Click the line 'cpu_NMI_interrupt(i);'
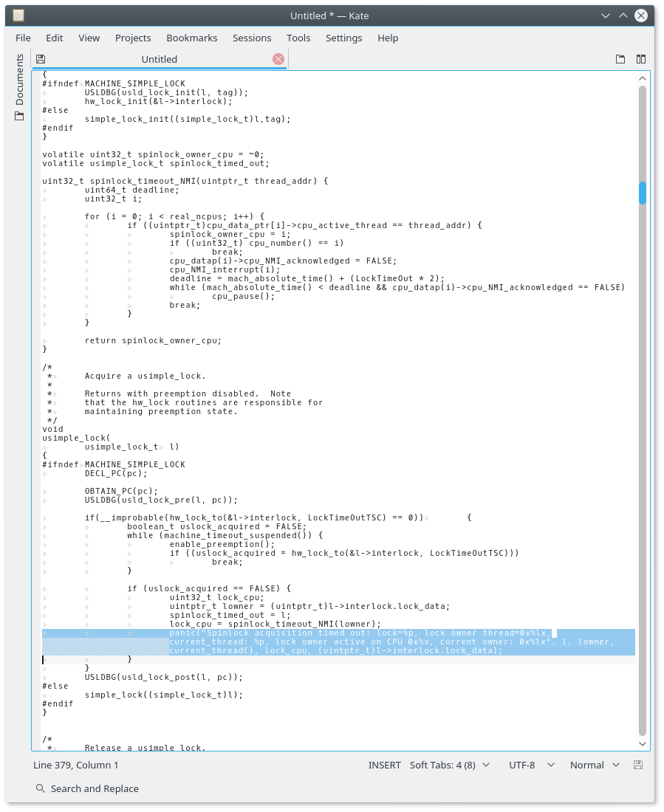Screen dimensions: 664x812 click(225, 269)
